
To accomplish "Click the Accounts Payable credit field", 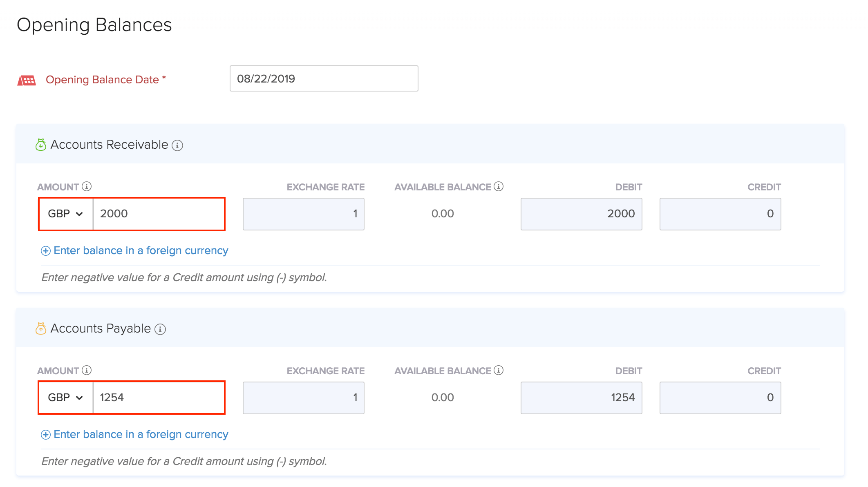I will 720,398.
